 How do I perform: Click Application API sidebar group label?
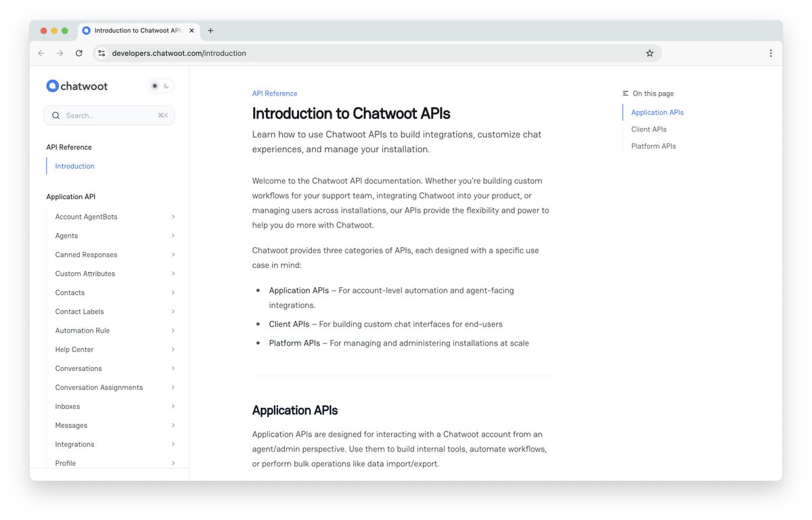pyautogui.click(x=71, y=197)
